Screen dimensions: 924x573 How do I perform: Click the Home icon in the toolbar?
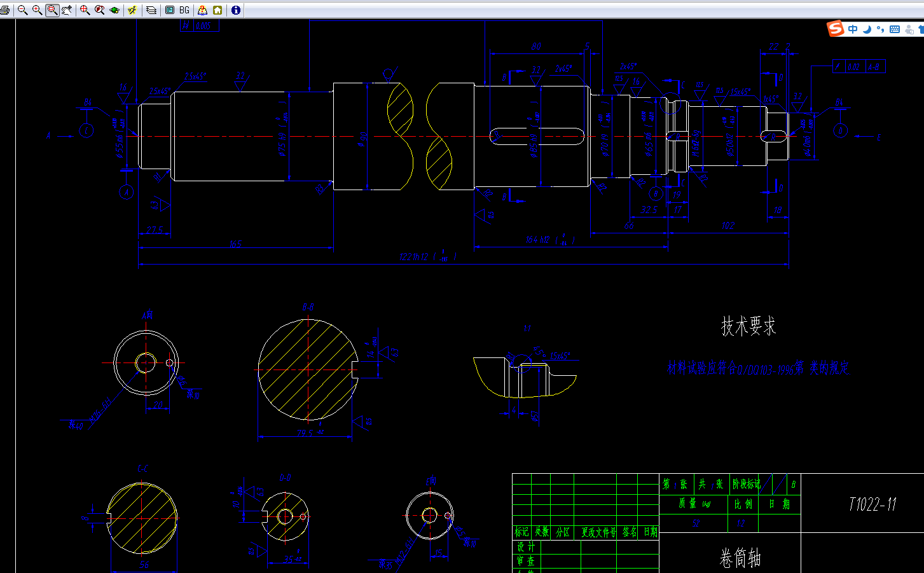click(x=217, y=10)
